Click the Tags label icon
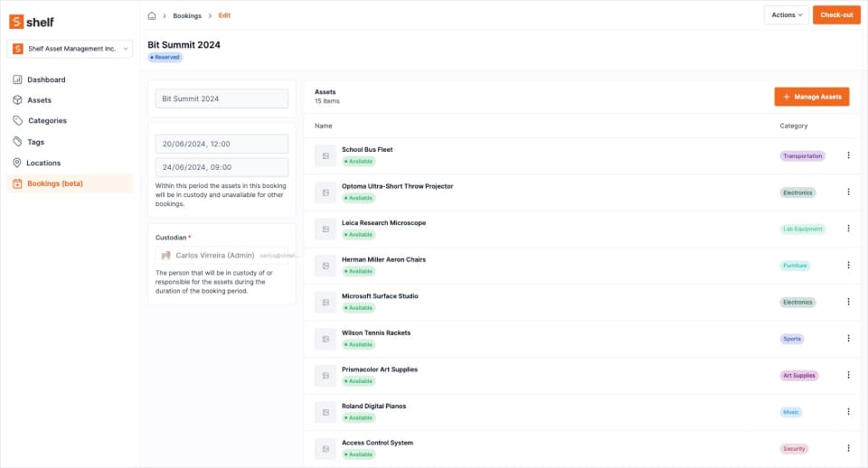The width and height of the screenshot is (868, 468). pyautogui.click(x=18, y=142)
